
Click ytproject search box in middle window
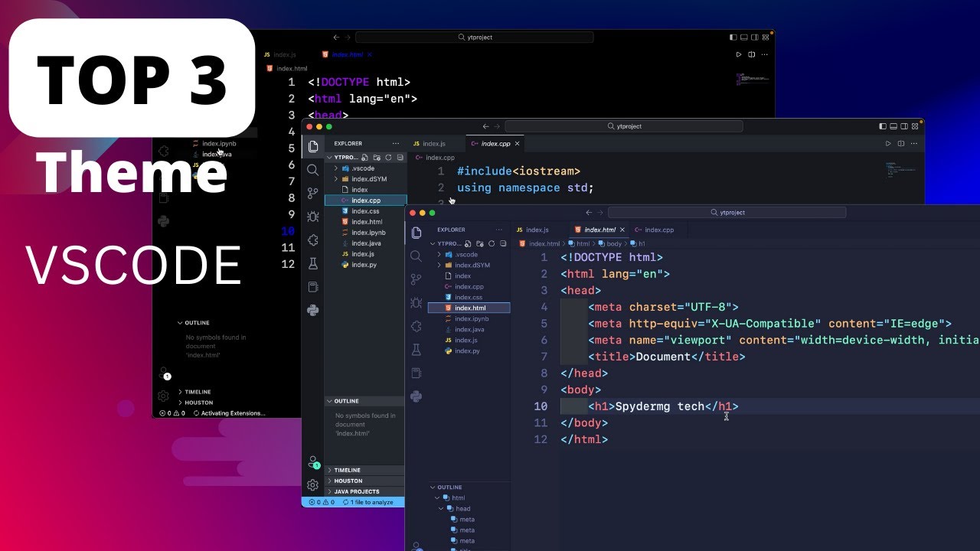[624, 126]
